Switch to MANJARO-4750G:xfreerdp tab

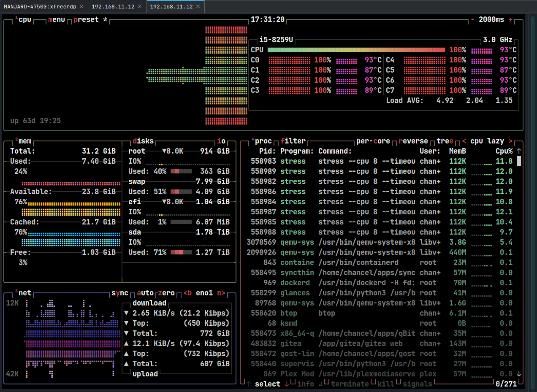click(x=40, y=7)
